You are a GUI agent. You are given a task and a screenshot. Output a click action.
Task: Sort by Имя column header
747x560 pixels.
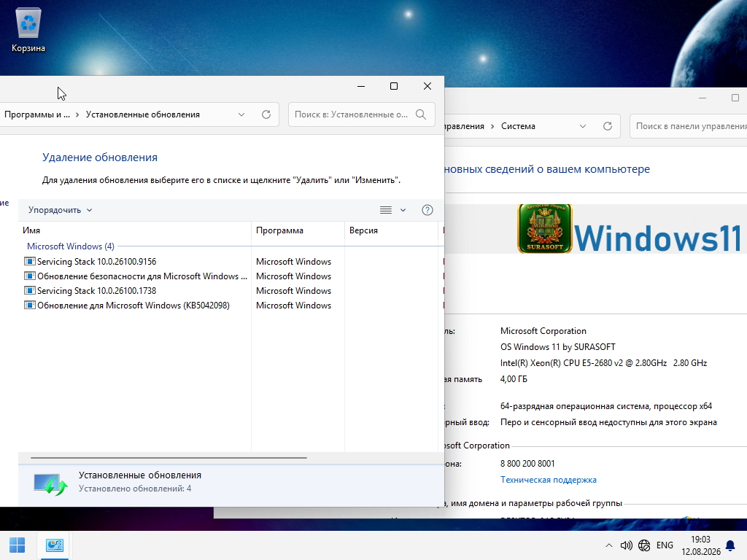pos(135,230)
